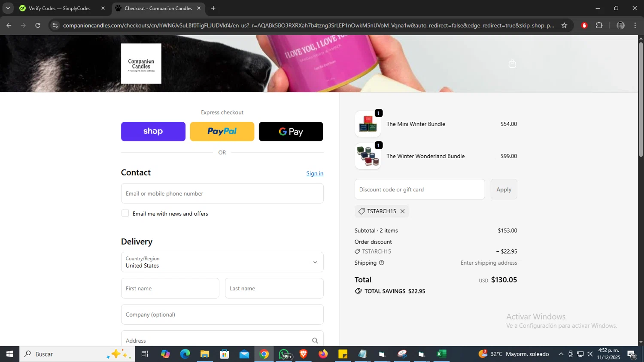This screenshot has height=362, width=644.
Task: Pay with the Google Pay button
Action: coord(291,131)
